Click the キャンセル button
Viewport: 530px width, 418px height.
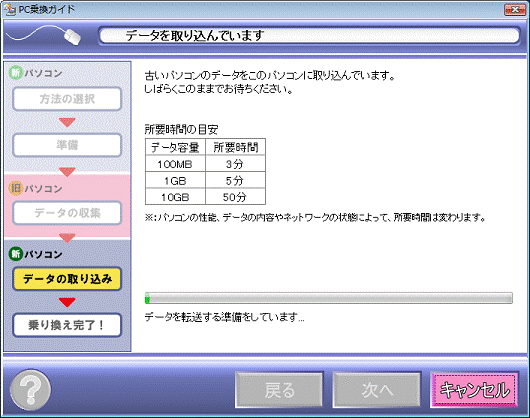tap(475, 390)
